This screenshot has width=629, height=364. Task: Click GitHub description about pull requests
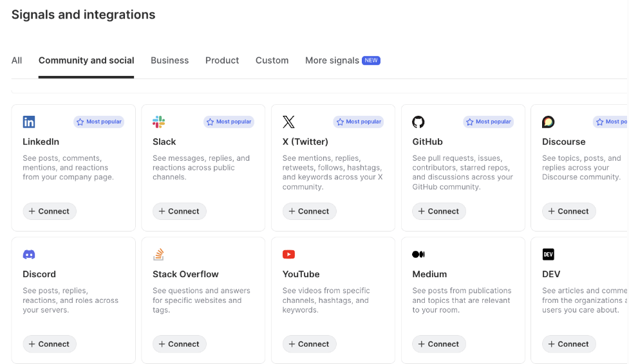pos(462,172)
